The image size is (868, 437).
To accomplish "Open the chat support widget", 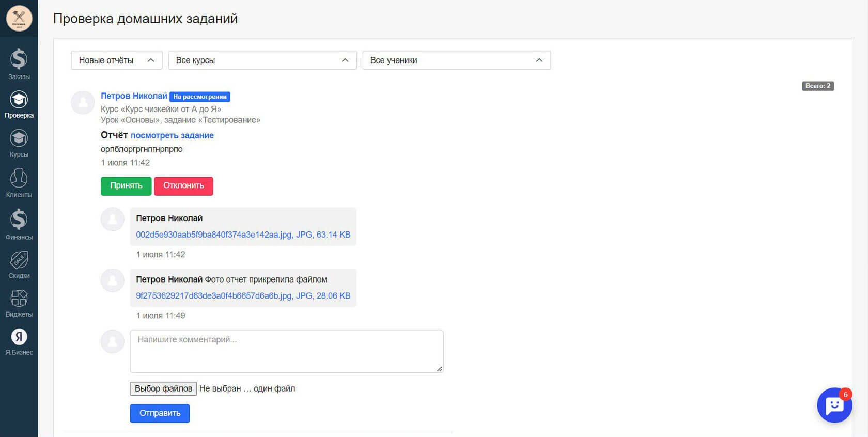I will point(834,405).
